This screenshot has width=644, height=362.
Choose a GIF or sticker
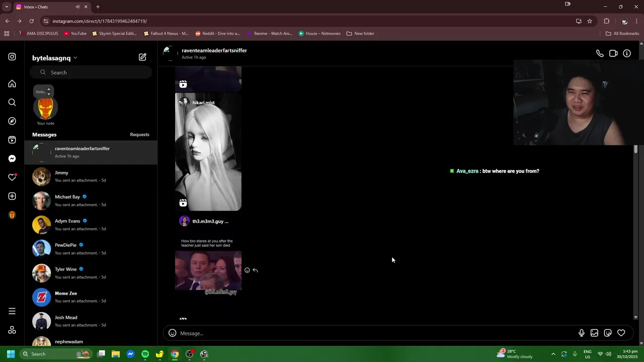[x=608, y=333]
